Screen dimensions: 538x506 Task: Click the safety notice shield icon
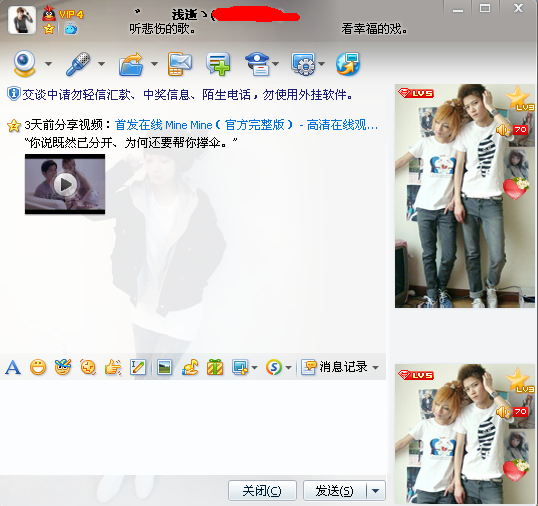(13, 94)
